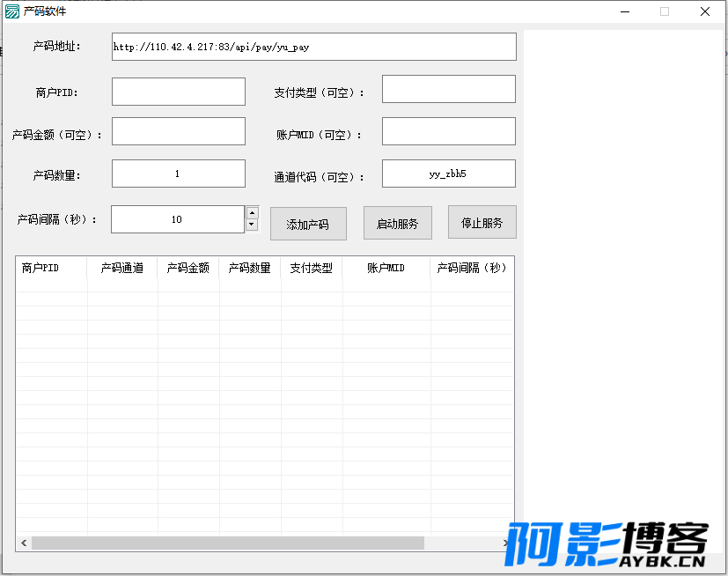Decrease 产码间隔 with the down arrow

[252, 225]
